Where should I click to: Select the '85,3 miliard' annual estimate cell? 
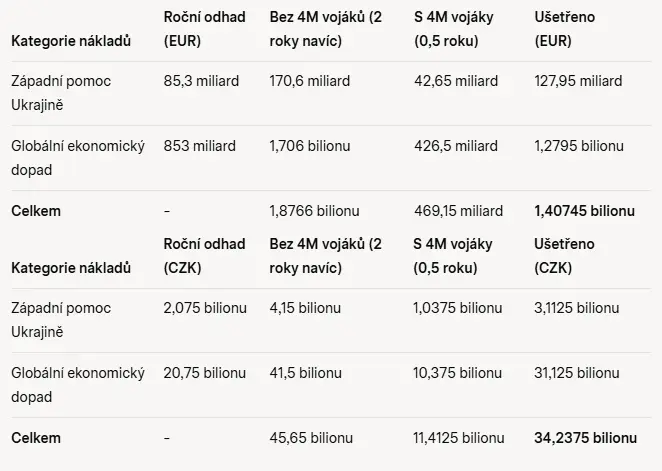point(201,81)
